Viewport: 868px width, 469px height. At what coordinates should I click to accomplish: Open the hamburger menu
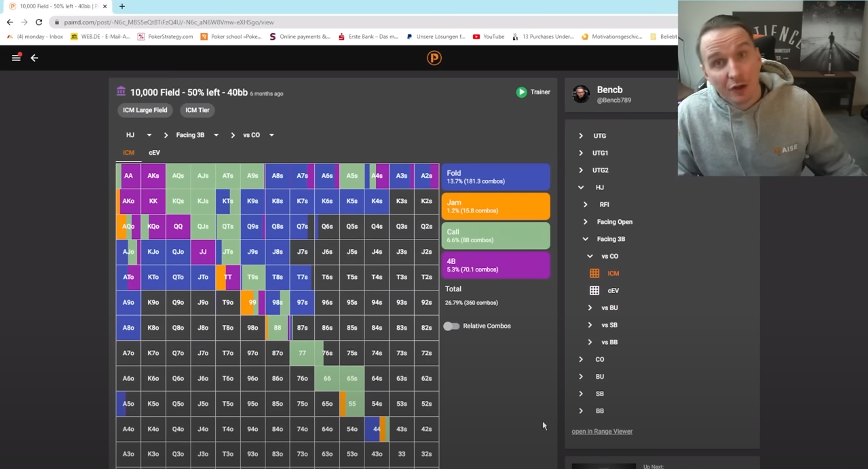click(16, 58)
